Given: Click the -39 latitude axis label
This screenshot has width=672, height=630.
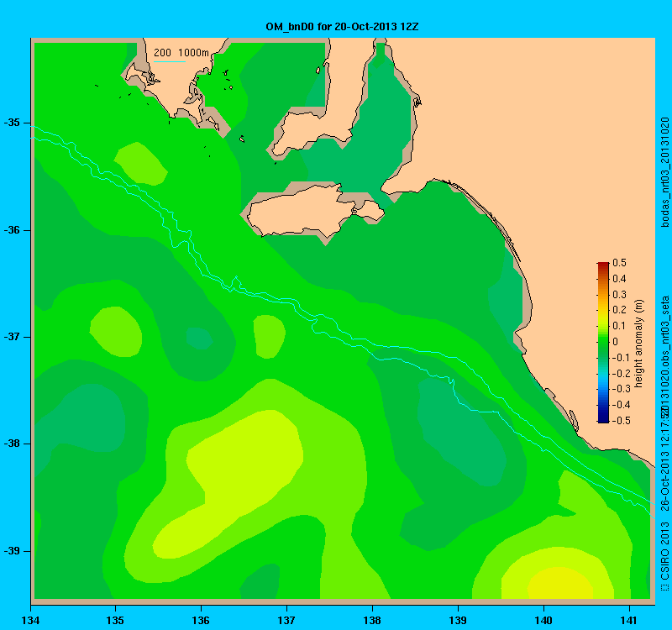Looking at the screenshot, I should [12, 551].
